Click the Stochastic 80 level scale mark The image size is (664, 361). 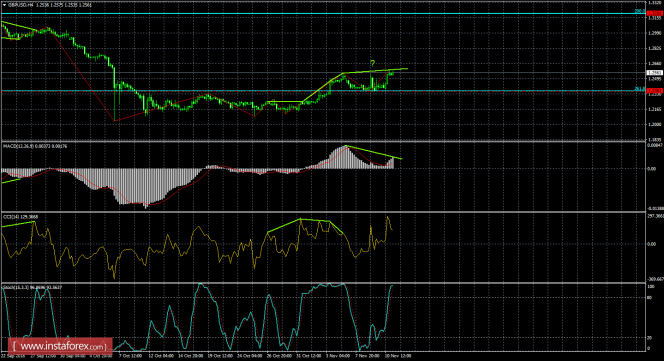[650, 297]
